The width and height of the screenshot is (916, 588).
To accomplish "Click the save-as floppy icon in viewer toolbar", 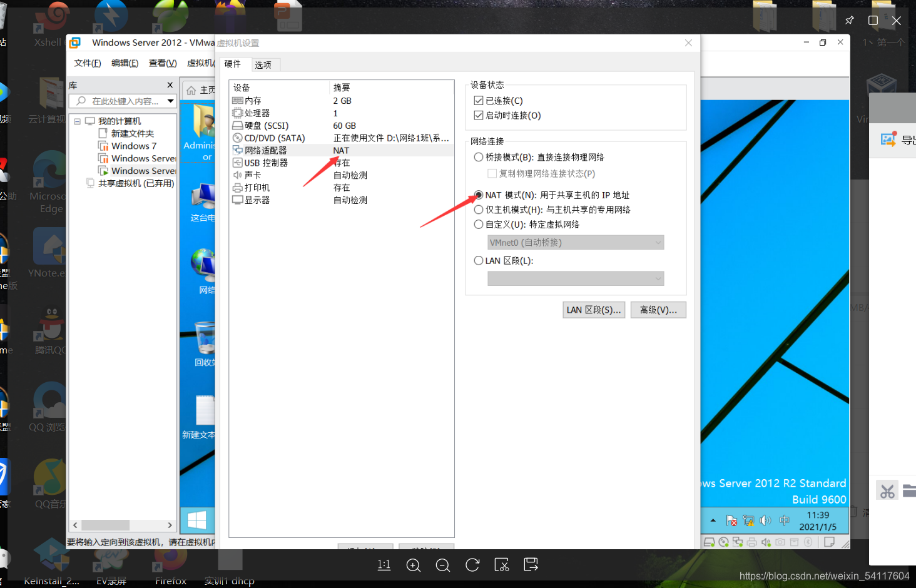I will pyautogui.click(x=531, y=565).
